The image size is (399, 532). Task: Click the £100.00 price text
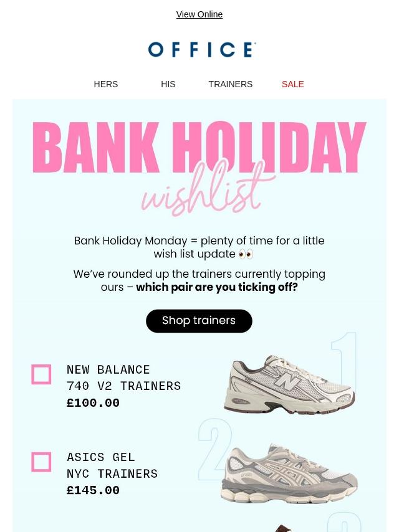coord(93,402)
